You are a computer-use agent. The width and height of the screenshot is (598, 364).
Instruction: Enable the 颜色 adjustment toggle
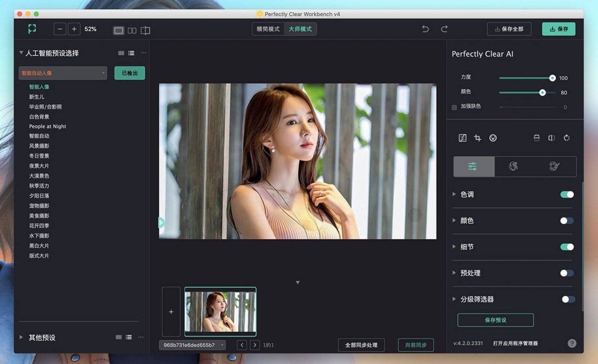(567, 221)
